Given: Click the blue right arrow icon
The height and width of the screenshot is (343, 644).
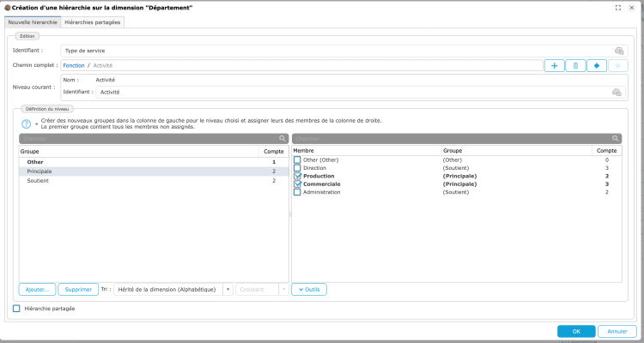Looking at the screenshot, I should pyautogui.click(x=597, y=65).
